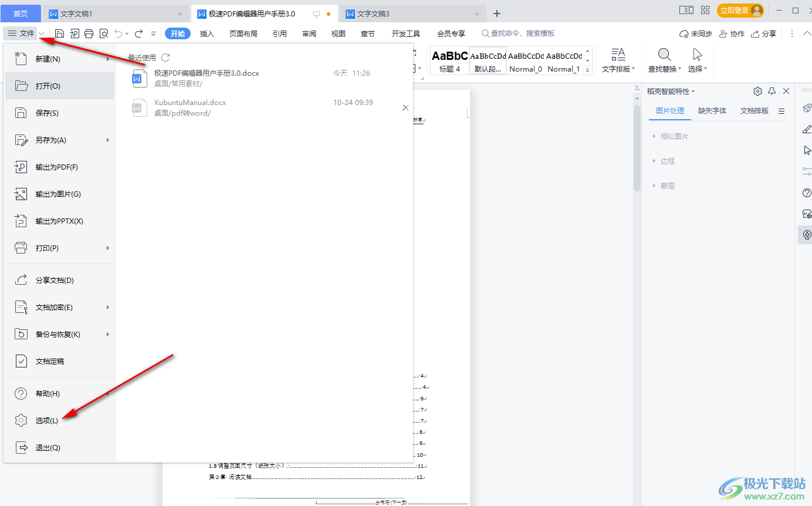812x506 pixels.
Task: Choose 输出为PDF(F) menu entry
Action: (x=60, y=167)
